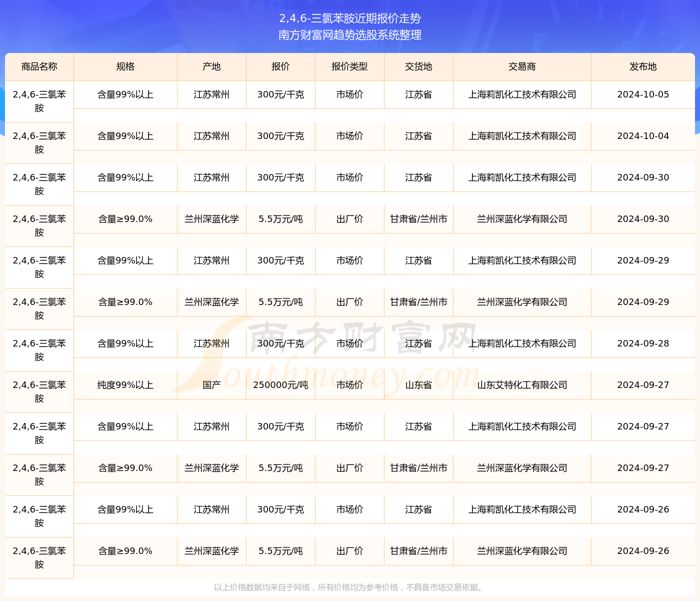Click 甘肃省/兰州市 in the 2024-09-26 row

click(419, 551)
